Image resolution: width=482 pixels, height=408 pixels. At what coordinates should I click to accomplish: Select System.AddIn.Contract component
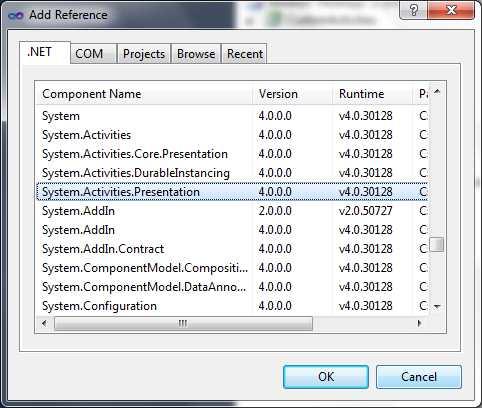tap(232, 249)
